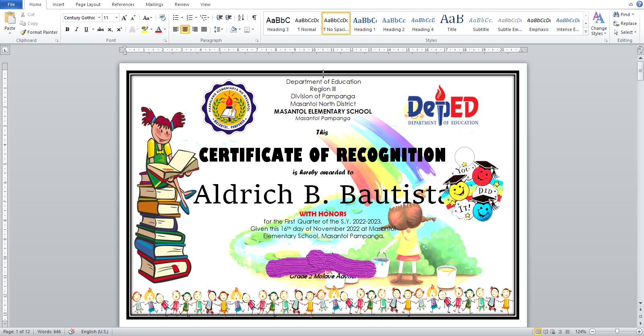Open the Paragraph dialog launcher
The image size is (644, 336).
click(257, 41)
